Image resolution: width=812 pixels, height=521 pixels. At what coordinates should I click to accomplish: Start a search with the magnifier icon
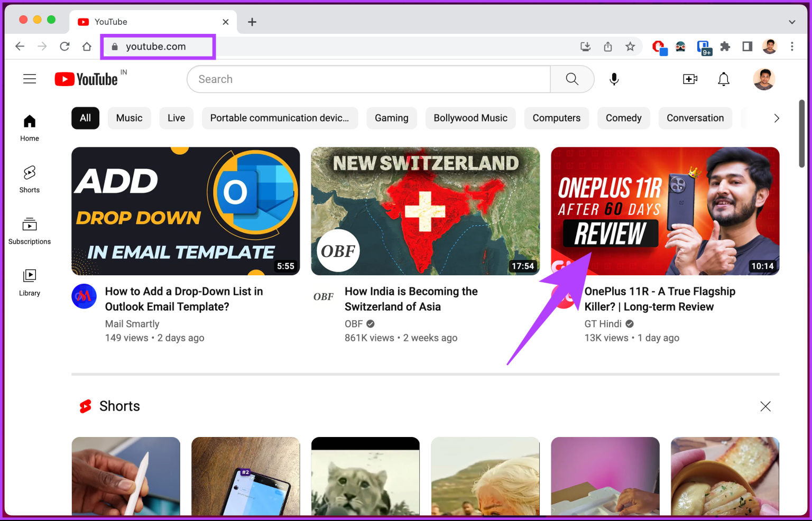[x=572, y=79]
